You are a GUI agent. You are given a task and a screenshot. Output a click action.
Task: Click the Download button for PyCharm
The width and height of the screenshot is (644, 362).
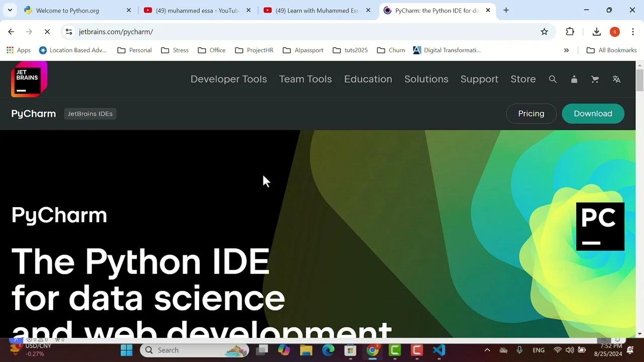point(593,114)
